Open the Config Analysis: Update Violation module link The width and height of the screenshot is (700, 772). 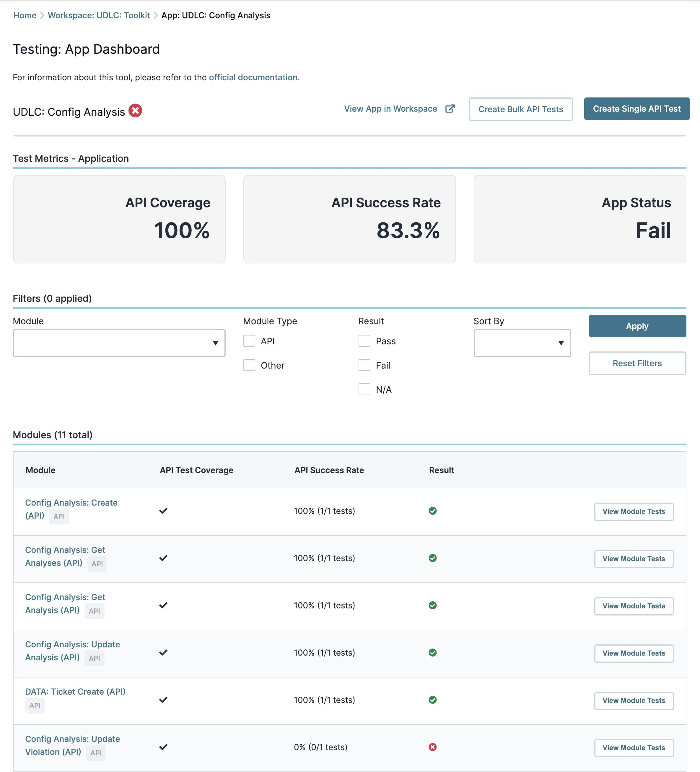tap(72, 745)
